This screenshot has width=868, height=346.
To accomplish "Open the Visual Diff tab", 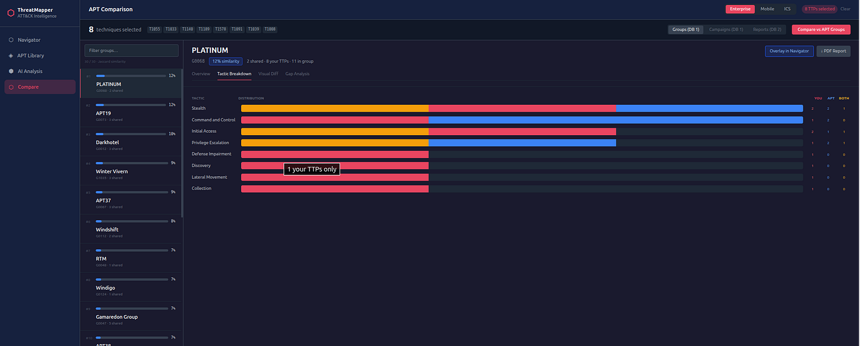I will [268, 74].
